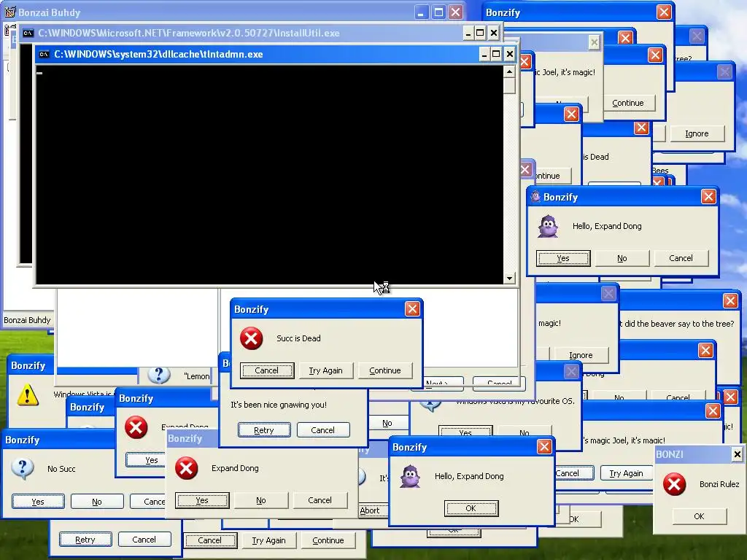Choose Cancel under It's been nice gnawing you!

tap(323, 430)
